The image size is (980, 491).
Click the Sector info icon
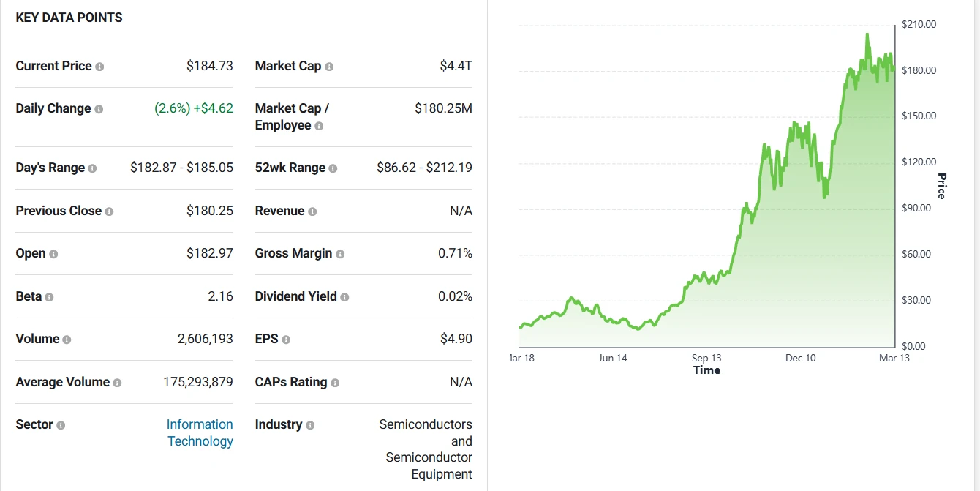[61, 425]
